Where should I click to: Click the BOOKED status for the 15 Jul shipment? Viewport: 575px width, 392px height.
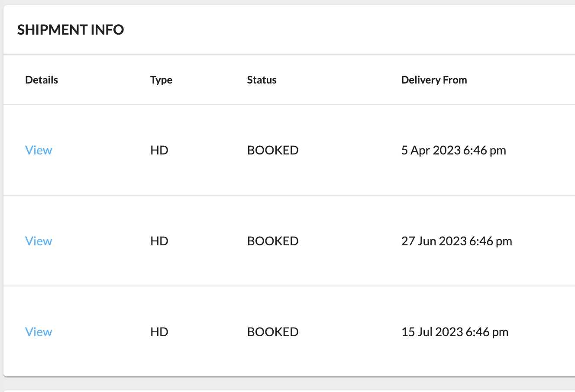(x=273, y=332)
